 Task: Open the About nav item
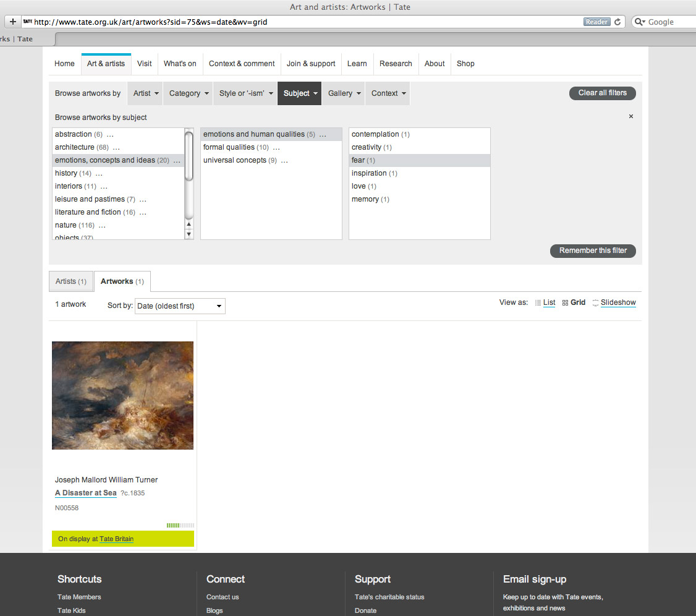[x=435, y=64]
